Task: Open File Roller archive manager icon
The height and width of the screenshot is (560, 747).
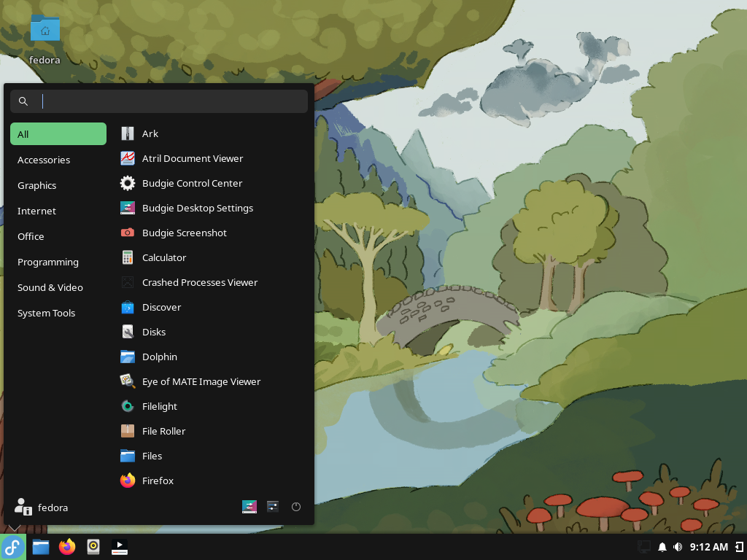Action: [127, 431]
